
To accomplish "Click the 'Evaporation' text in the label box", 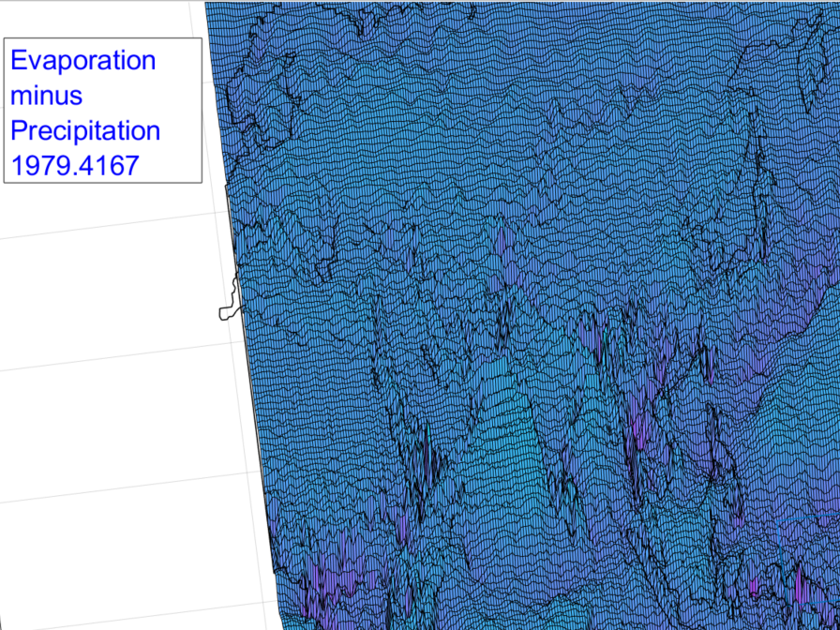I will coord(83,61).
